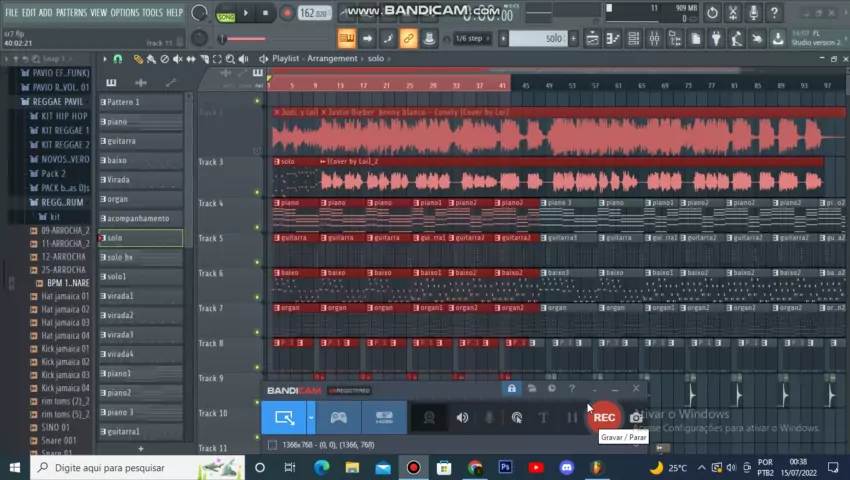Open the 1/6 step snap dropdown
The height and width of the screenshot is (480, 850).
coord(470,38)
